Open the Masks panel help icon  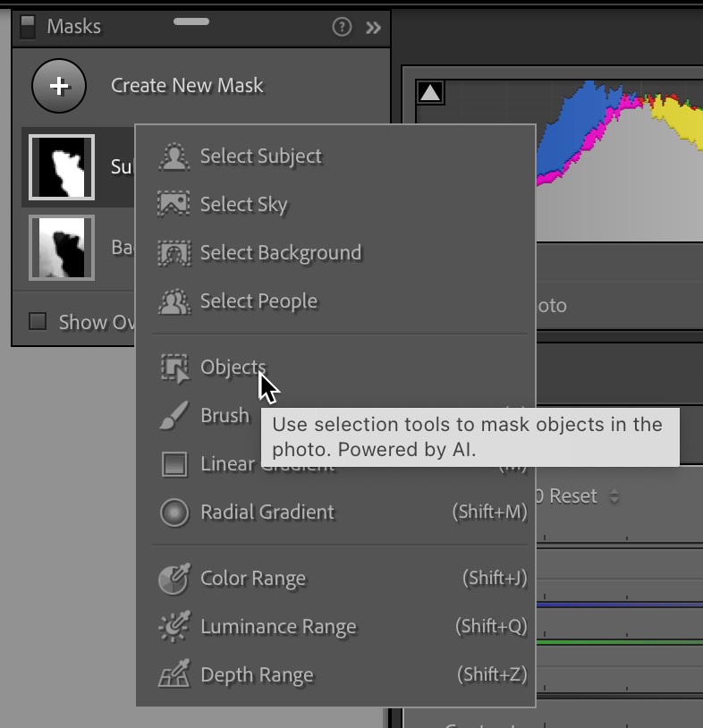point(342,27)
